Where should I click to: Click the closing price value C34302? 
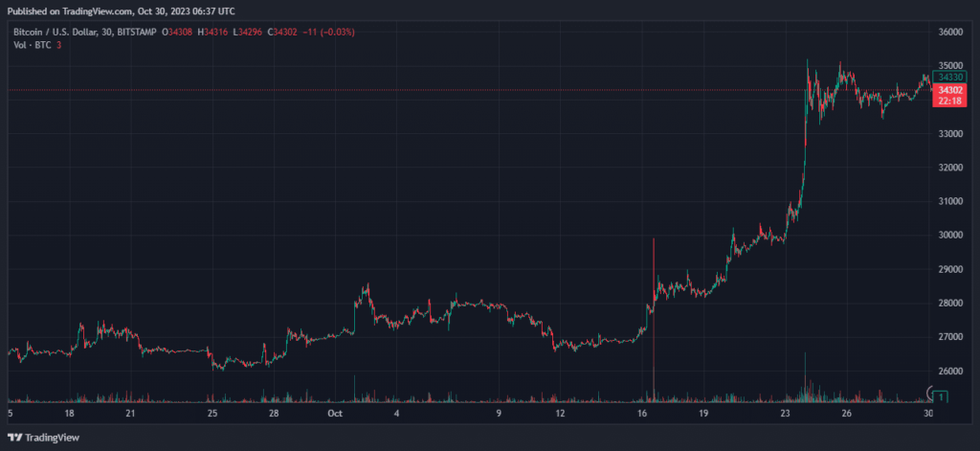283,33
